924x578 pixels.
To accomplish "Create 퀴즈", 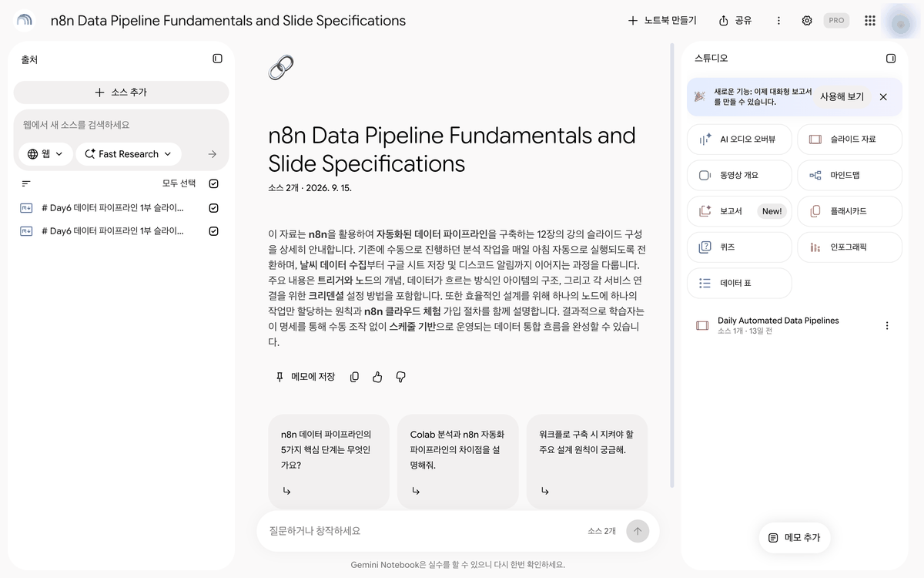I will pos(739,247).
